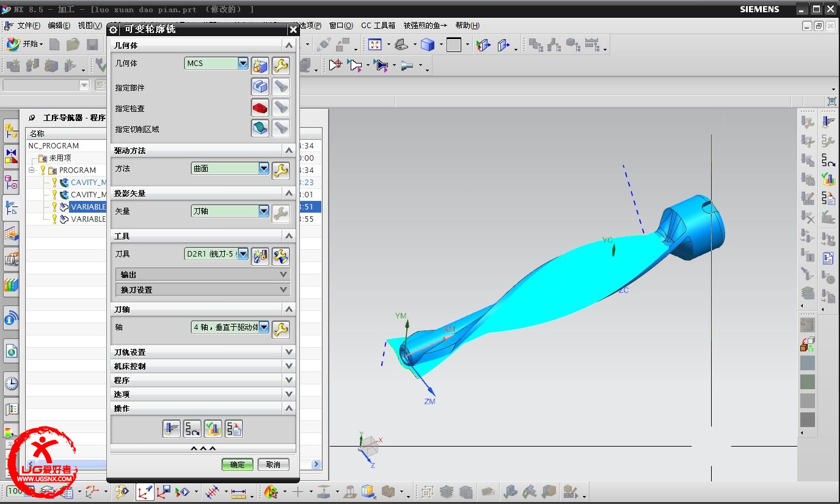Click the WCS orientation icon in the bottom toolbar
Screen dimensions: 840x504
[x=145, y=492]
